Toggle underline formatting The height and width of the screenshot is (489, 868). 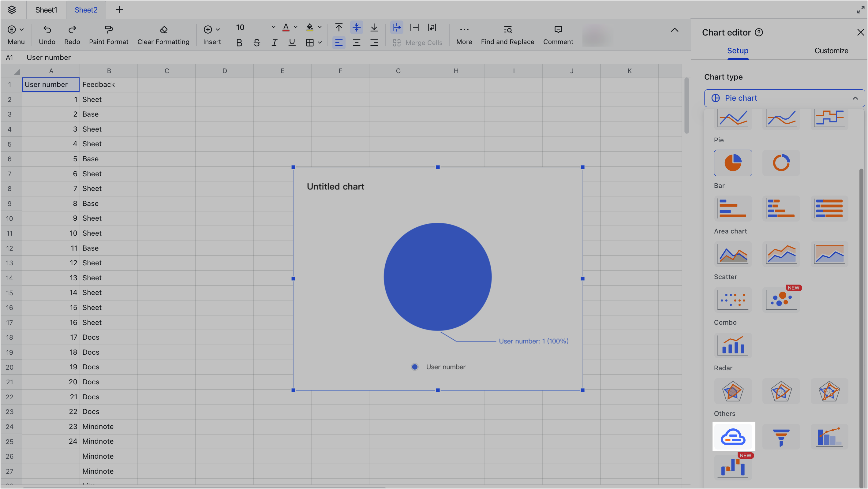(x=292, y=43)
